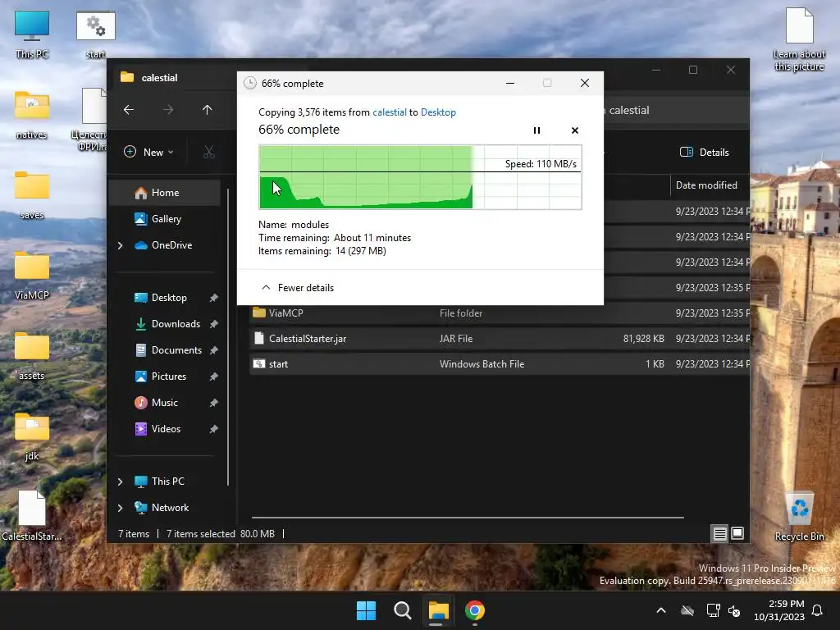Click the copy speed progress graph
This screenshot has width=840, height=630.
[x=420, y=177]
